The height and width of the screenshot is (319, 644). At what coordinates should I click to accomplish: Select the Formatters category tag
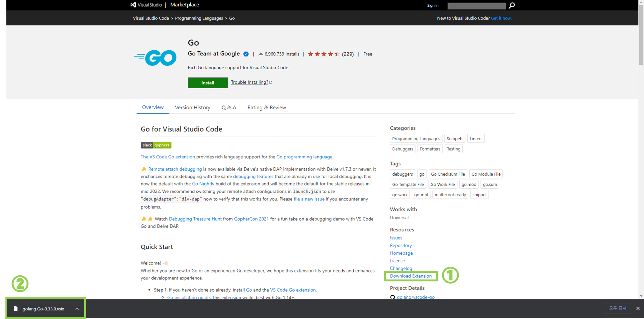point(430,149)
